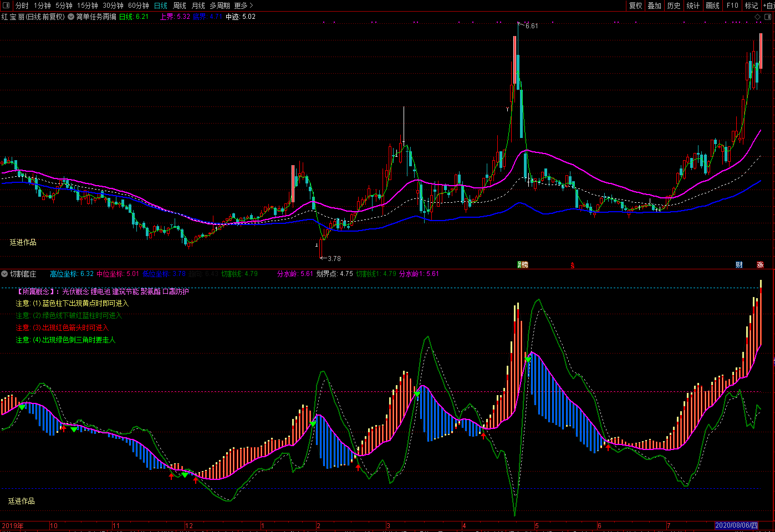Click the 2020/08/06 date marker
Viewport: 775px width, 532px height.
pyautogui.click(x=736, y=525)
